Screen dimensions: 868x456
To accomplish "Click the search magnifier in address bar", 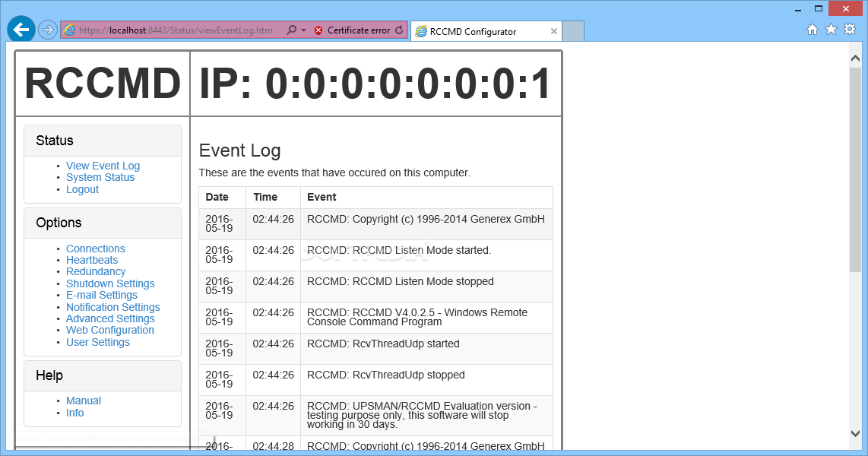I will pos(291,30).
